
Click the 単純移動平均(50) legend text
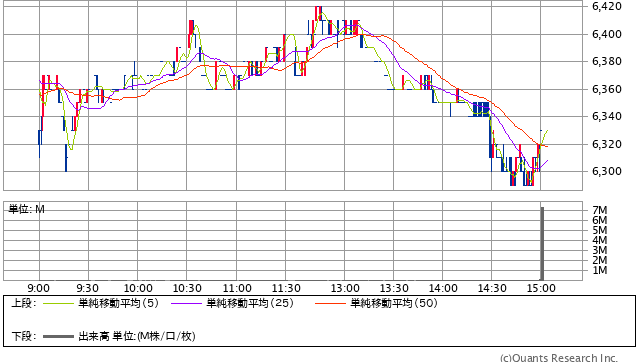pyautogui.click(x=394, y=303)
